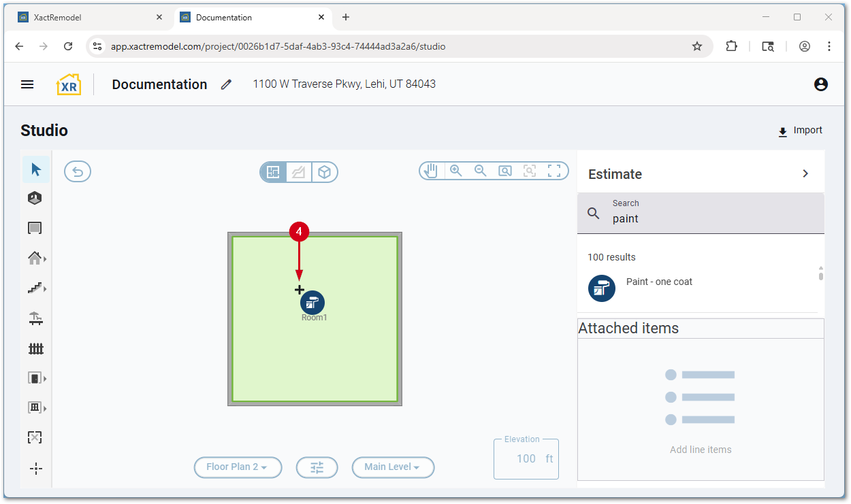Select the arrow pointer tool
Viewport: 851px width, 504px height.
[x=36, y=169]
